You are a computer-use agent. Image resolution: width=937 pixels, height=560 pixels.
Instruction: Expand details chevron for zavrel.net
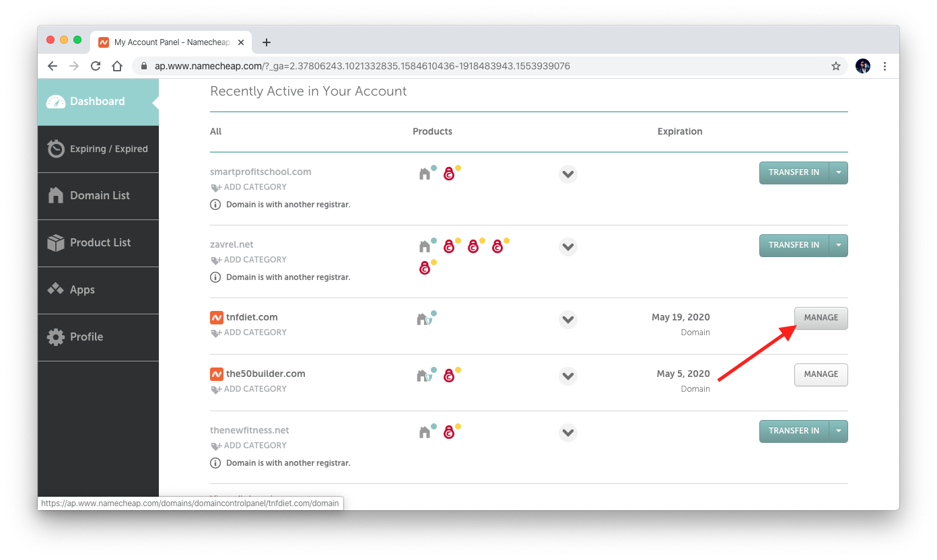[568, 247]
